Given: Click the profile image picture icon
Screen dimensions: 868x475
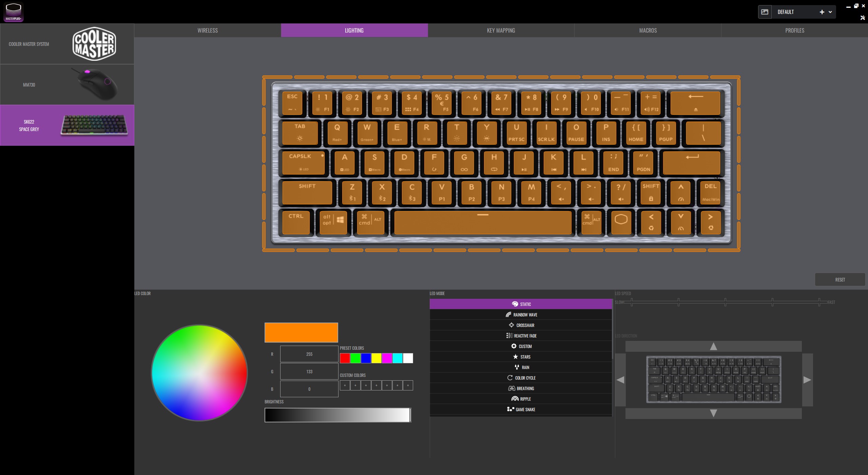Looking at the screenshot, I should pos(765,12).
